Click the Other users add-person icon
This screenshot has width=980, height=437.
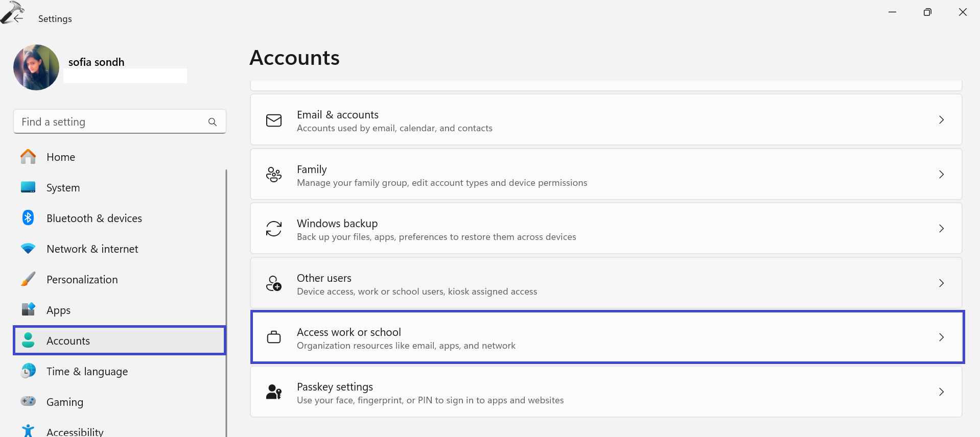274,283
